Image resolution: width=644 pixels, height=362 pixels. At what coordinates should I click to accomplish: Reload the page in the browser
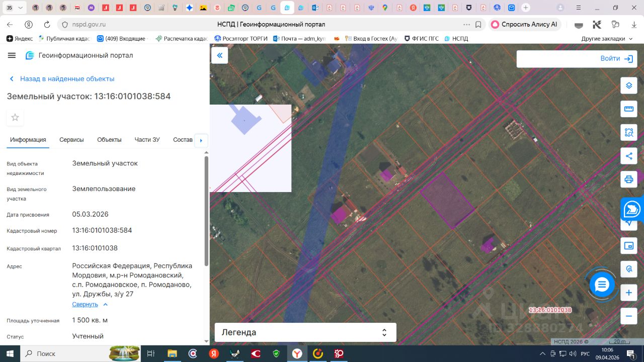click(x=47, y=24)
